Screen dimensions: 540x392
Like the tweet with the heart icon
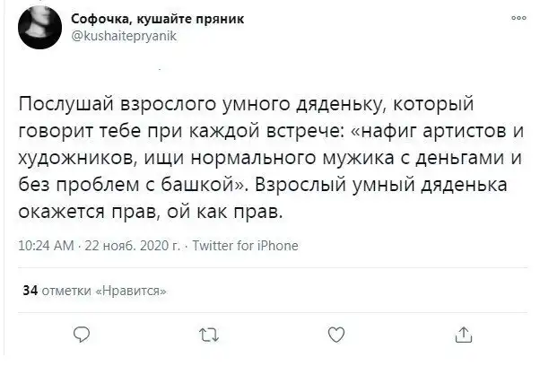(x=336, y=335)
